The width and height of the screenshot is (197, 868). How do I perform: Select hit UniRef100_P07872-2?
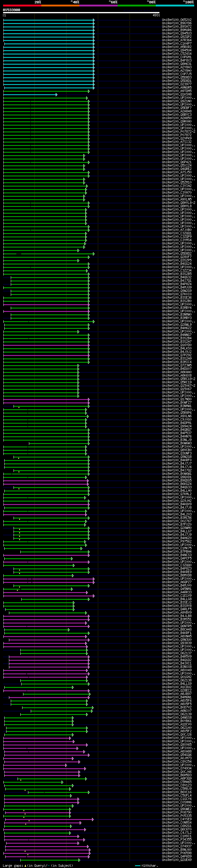tap(179, 131)
